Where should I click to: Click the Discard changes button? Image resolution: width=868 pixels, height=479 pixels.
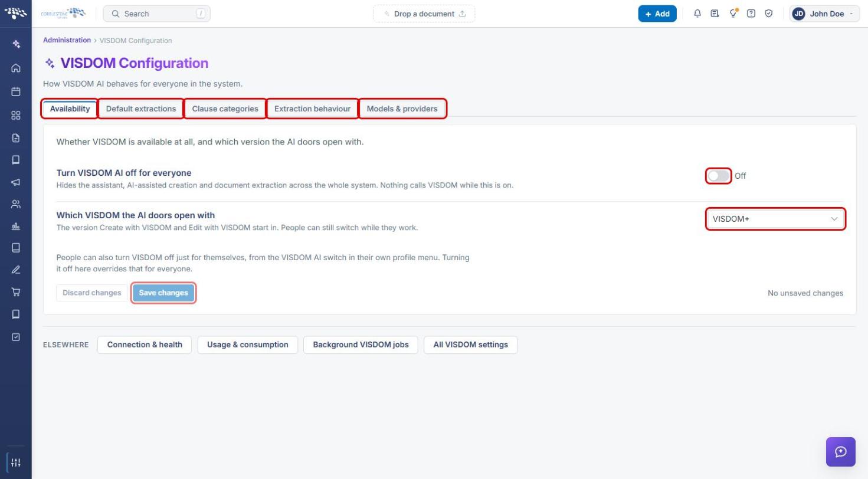(92, 293)
